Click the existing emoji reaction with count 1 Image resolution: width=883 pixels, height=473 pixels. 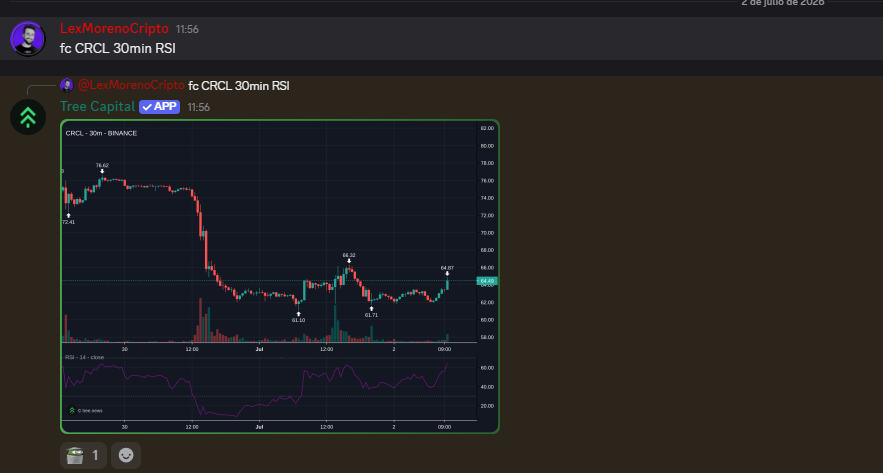(x=83, y=456)
